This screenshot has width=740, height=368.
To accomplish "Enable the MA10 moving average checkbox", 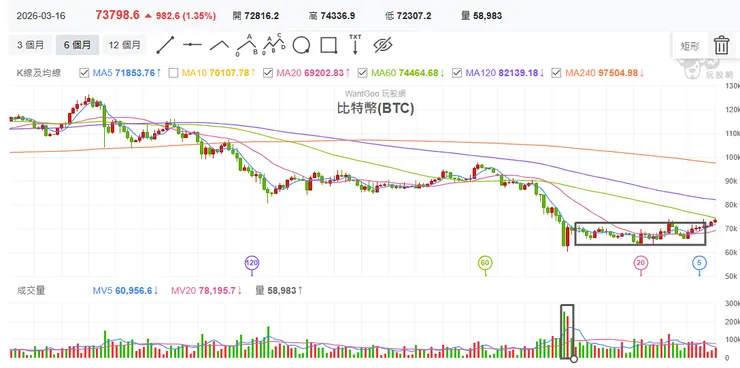I will pyautogui.click(x=173, y=73).
